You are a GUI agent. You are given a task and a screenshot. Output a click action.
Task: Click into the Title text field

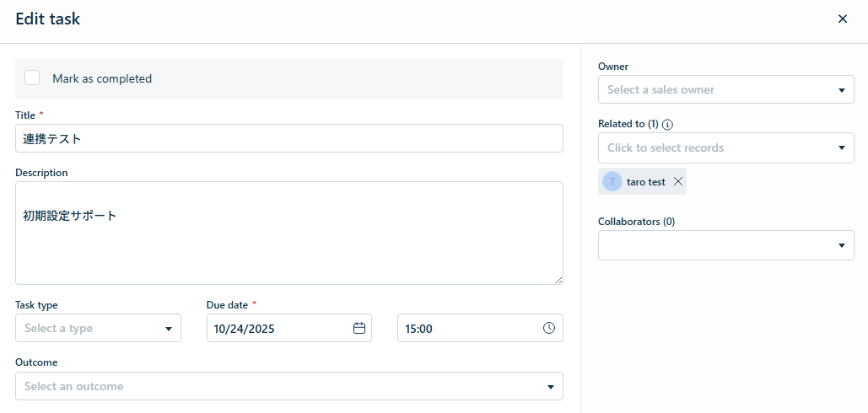288,139
